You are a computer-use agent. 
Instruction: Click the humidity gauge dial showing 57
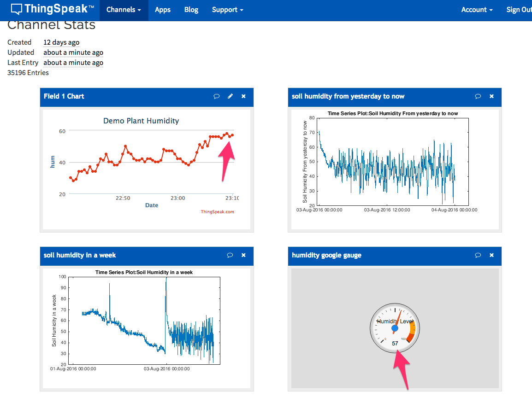[395, 328]
